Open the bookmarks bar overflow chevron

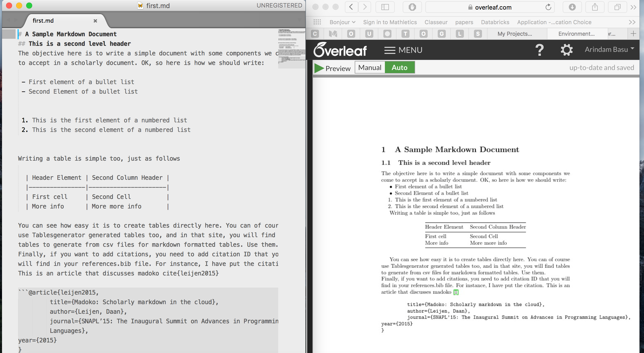click(x=632, y=22)
